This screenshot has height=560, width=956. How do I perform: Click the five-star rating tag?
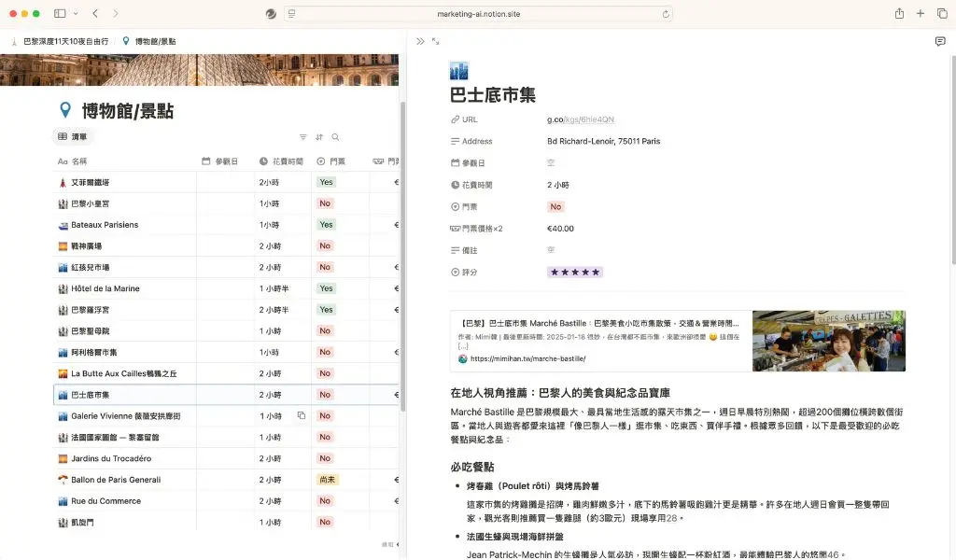(x=574, y=273)
